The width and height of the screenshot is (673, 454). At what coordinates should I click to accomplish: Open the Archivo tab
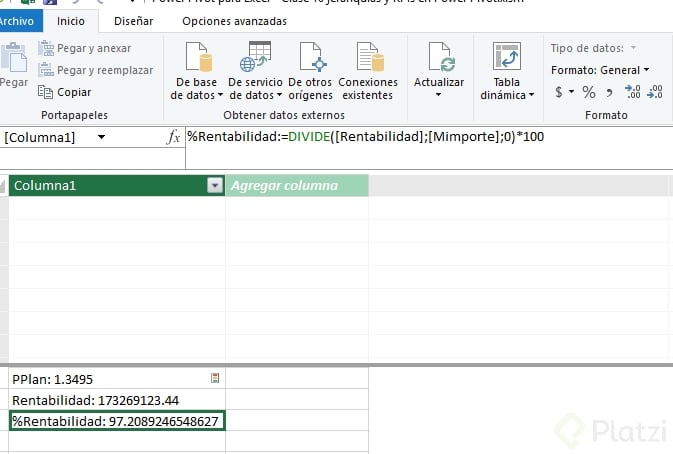tap(17, 21)
